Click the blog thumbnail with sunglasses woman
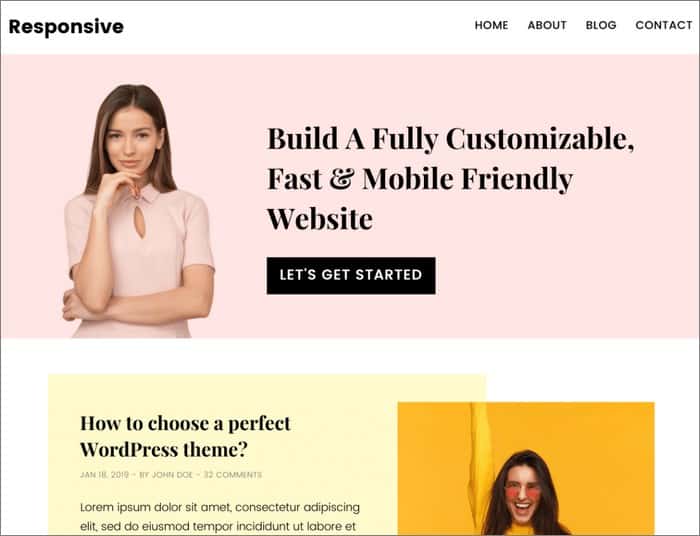 coord(526,468)
